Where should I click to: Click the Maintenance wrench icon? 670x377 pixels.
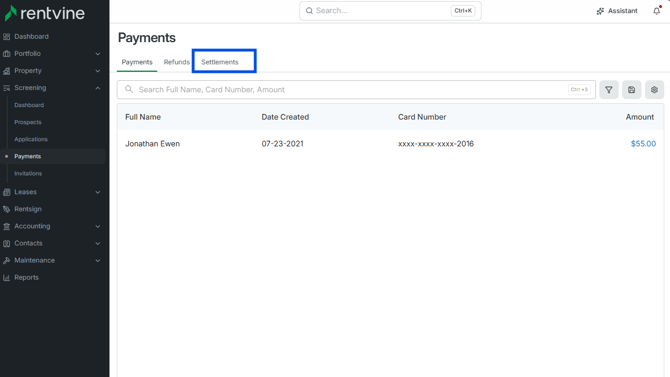[6, 261]
